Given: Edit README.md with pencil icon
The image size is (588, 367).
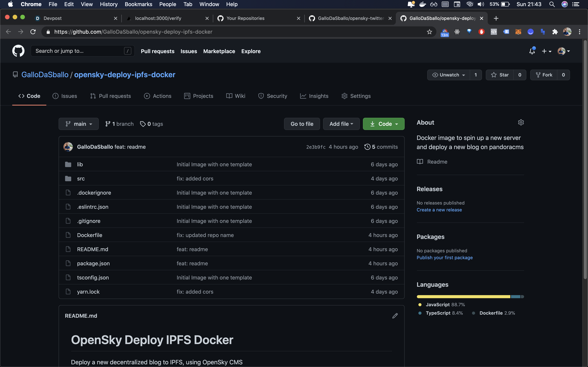Looking at the screenshot, I should [x=395, y=316].
